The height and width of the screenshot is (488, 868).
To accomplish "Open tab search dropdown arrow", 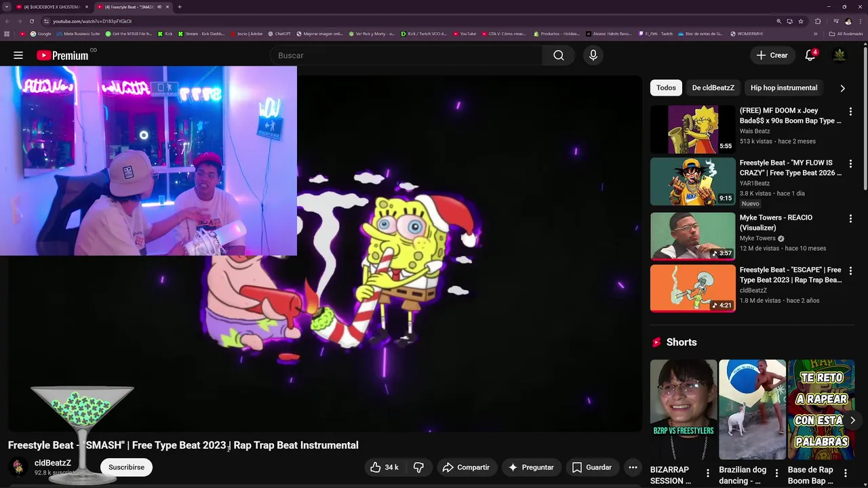I will [6, 7].
